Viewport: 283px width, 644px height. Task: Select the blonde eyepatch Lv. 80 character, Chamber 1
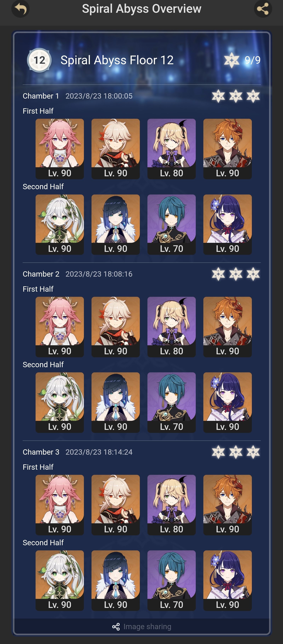171,149
